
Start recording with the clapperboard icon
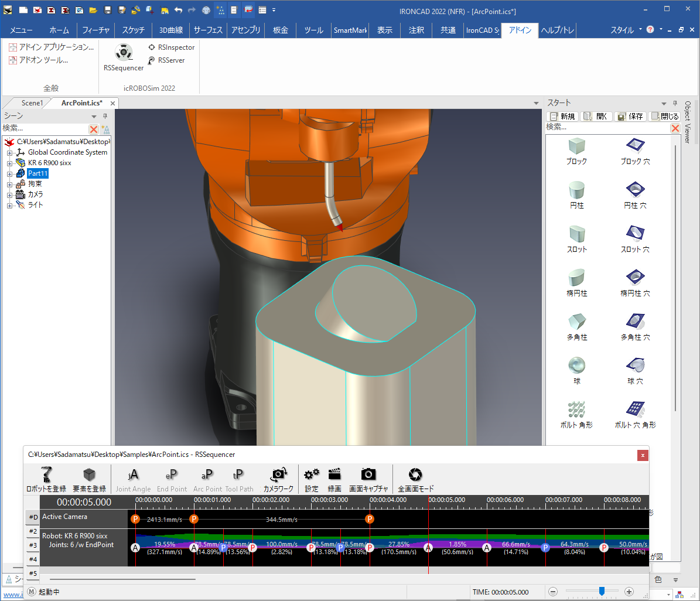click(334, 479)
